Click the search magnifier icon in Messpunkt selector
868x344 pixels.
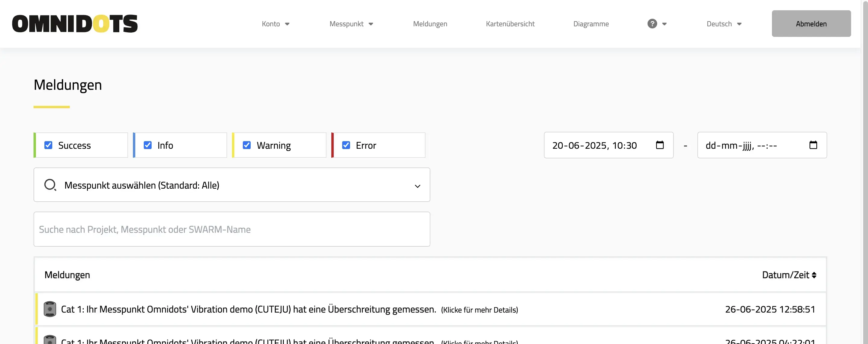(50, 185)
